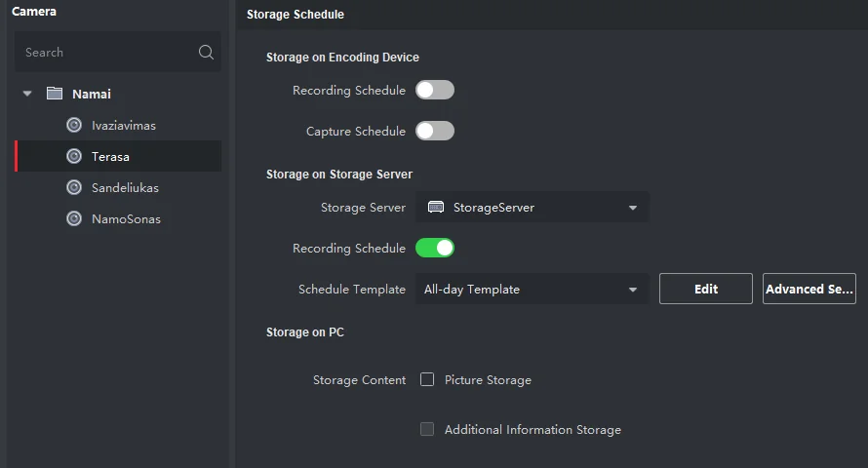Click the NamoSonas camera icon
The width and height of the screenshot is (868, 468).
tap(74, 219)
